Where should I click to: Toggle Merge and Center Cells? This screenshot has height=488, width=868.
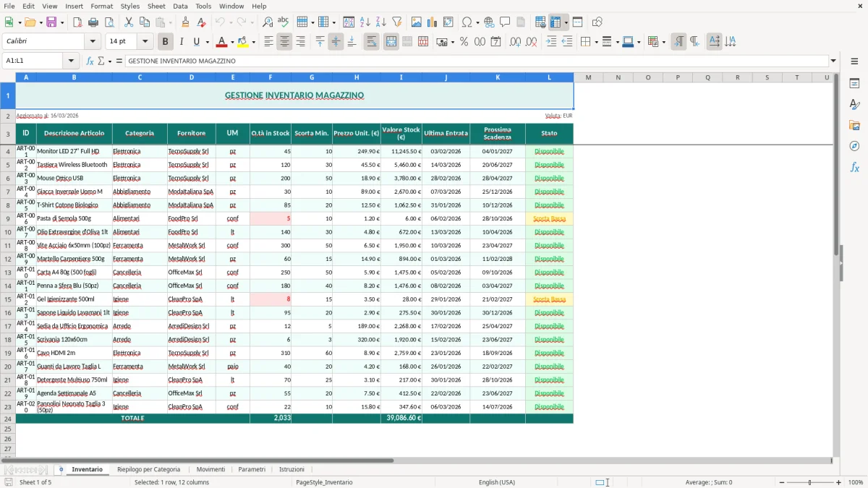[391, 42]
